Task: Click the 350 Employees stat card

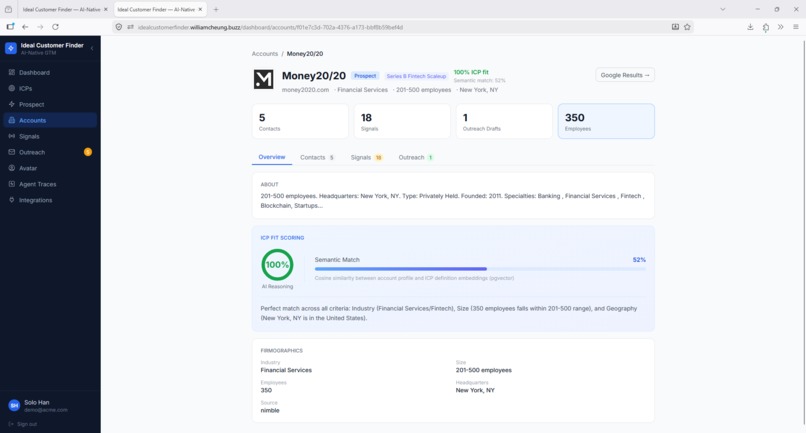Action: pyautogui.click(x=606, y=121)
